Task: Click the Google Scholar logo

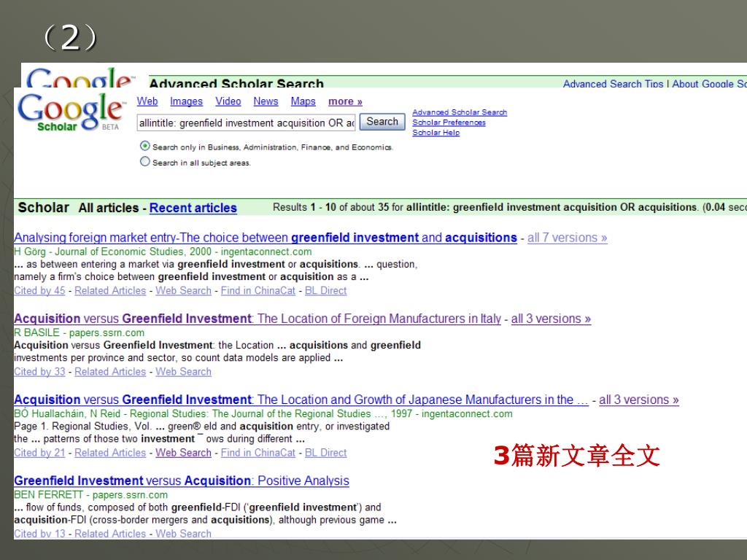Action: coord(71,112)
